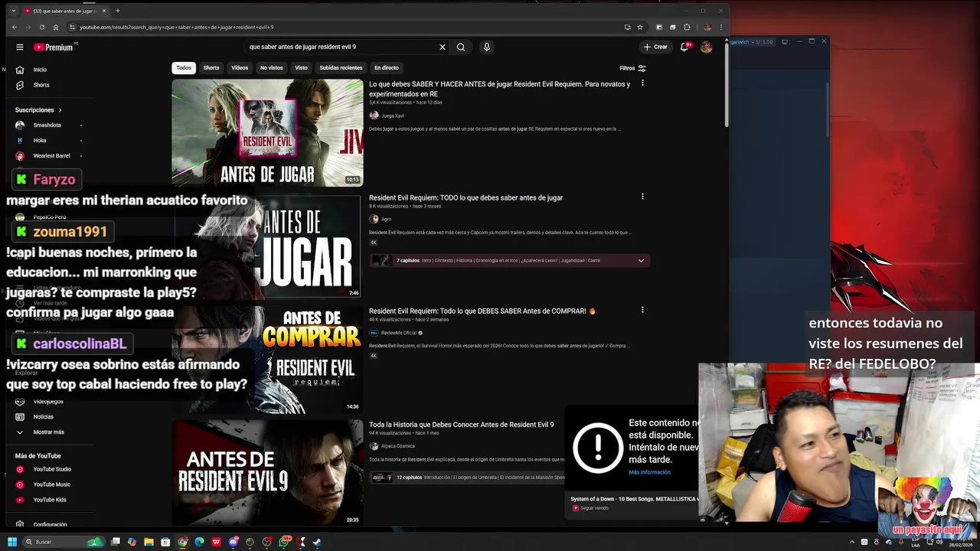The width and height of the screenshot is (980, 551).
Task: Click in the YouTube search field
Action: click(x=341, y=47)
